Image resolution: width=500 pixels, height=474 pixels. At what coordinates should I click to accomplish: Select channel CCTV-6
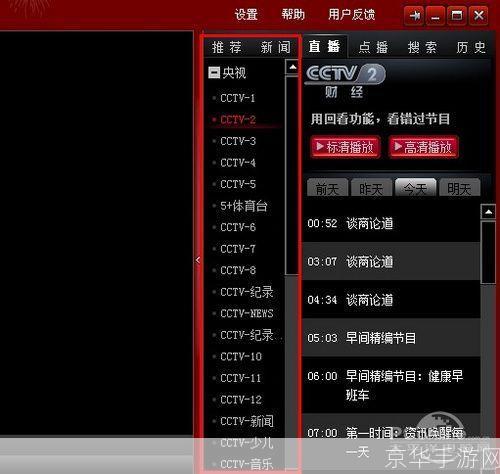(238, 227)
